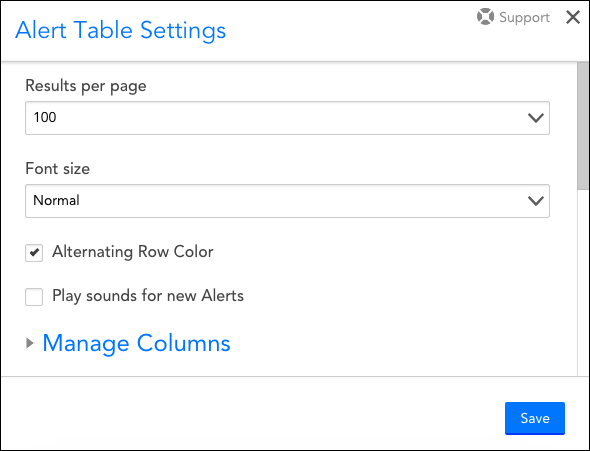Select the 100 value in results field
The height and width of the screenshot is (451, 590).
(x=45, y=117)
